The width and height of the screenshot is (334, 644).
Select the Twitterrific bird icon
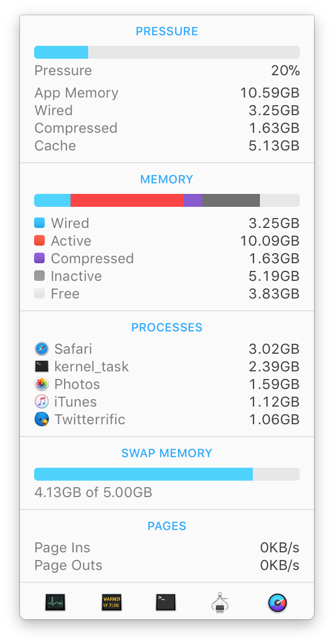42,420
